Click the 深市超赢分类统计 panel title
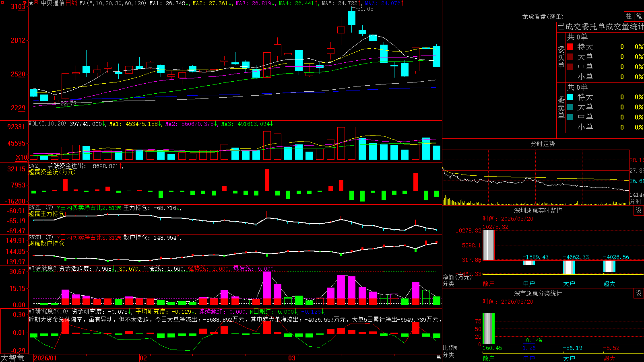 click(x=538, y=293)
